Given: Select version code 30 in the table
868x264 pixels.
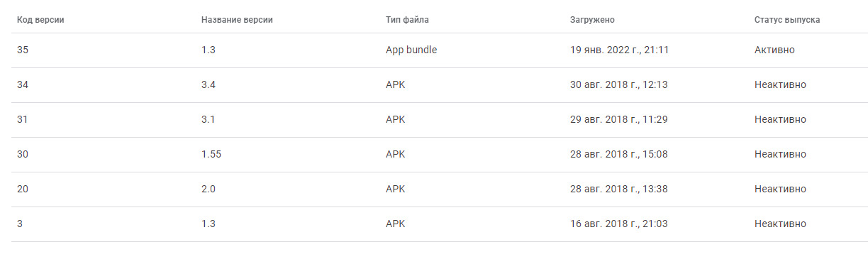Looking at the screenshot, I should tap(440, 155).
